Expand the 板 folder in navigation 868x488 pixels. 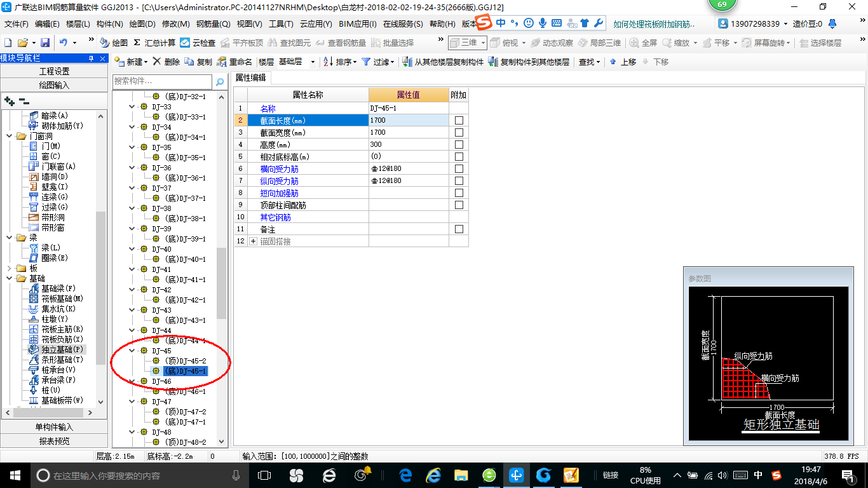[10, 268]
